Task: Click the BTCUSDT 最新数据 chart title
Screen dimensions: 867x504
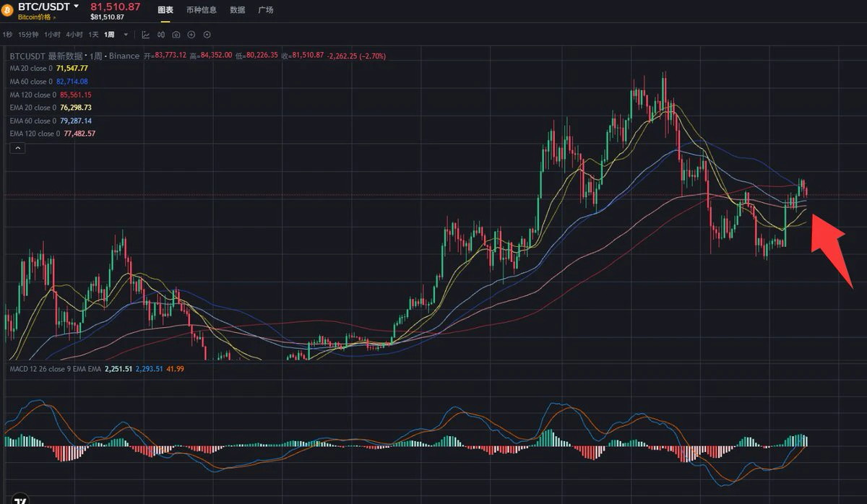Action: pyautogui.click(x=46, y=56)
